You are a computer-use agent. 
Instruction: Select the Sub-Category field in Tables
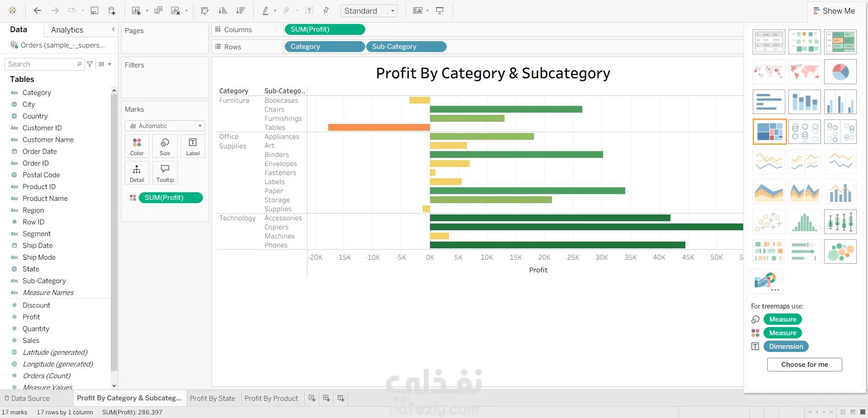(x=44, y=281)
